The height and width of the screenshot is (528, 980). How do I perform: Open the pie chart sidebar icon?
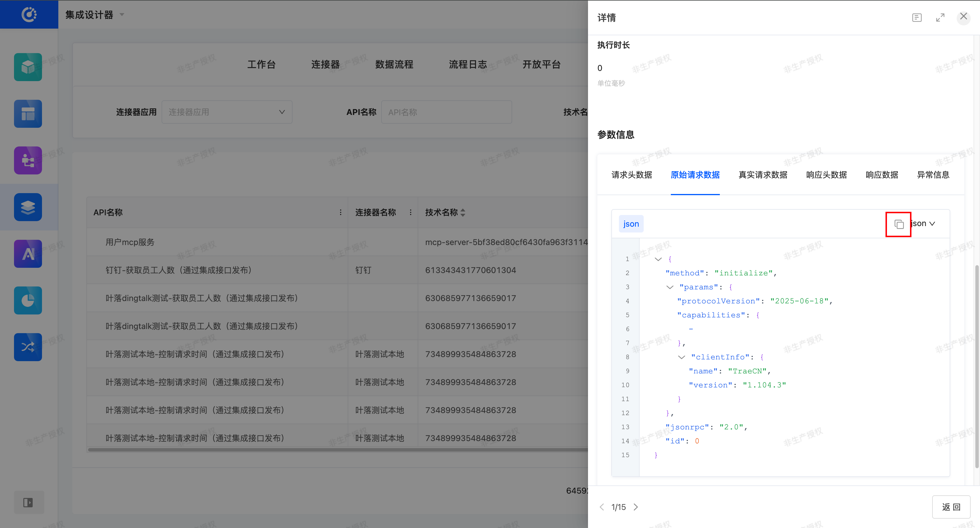point(28,300)
